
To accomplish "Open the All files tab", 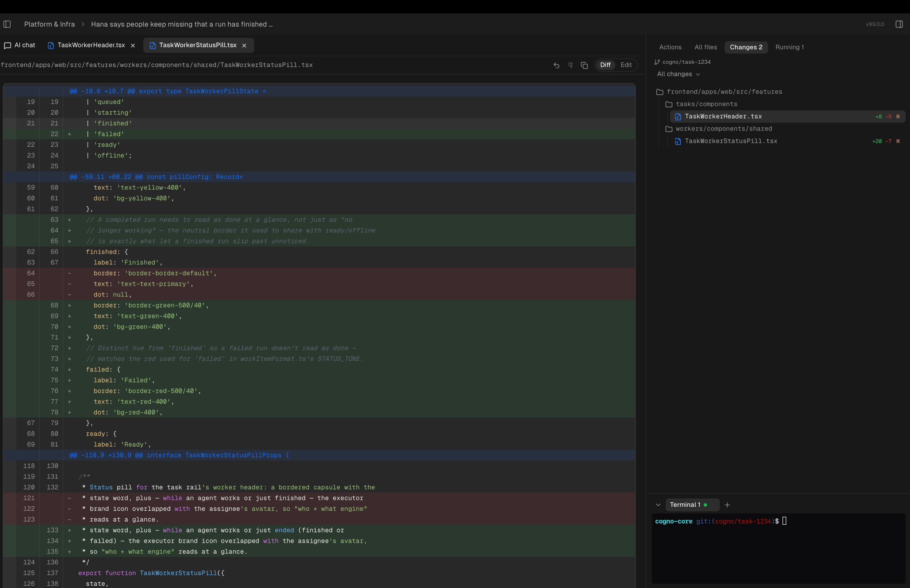I will pyautogui.click(x=706, y=47).
